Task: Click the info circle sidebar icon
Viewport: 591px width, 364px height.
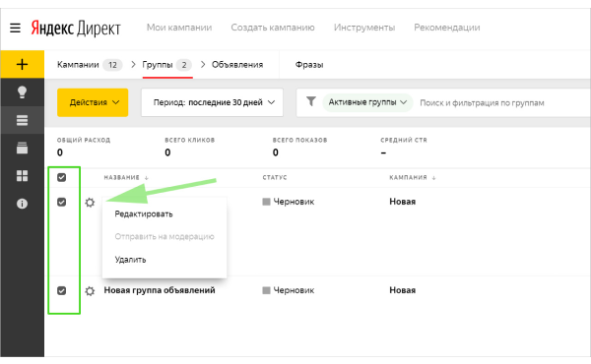Action: tap(23, 204)
